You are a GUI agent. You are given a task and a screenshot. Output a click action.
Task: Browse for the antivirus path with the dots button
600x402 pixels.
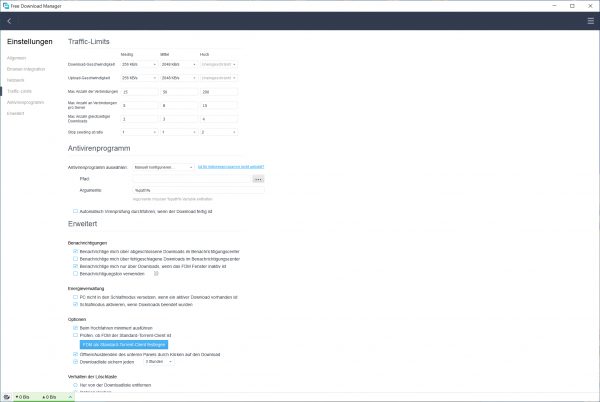point(258,179)
